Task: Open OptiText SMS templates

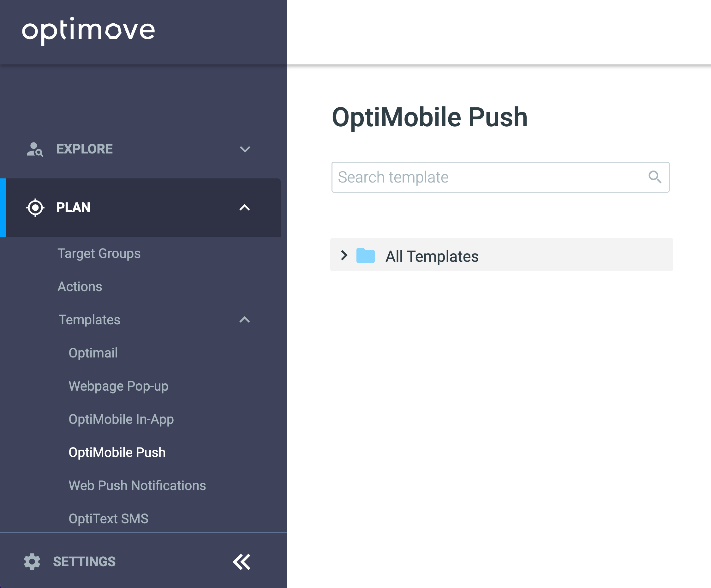Action: tap(108, 519)
